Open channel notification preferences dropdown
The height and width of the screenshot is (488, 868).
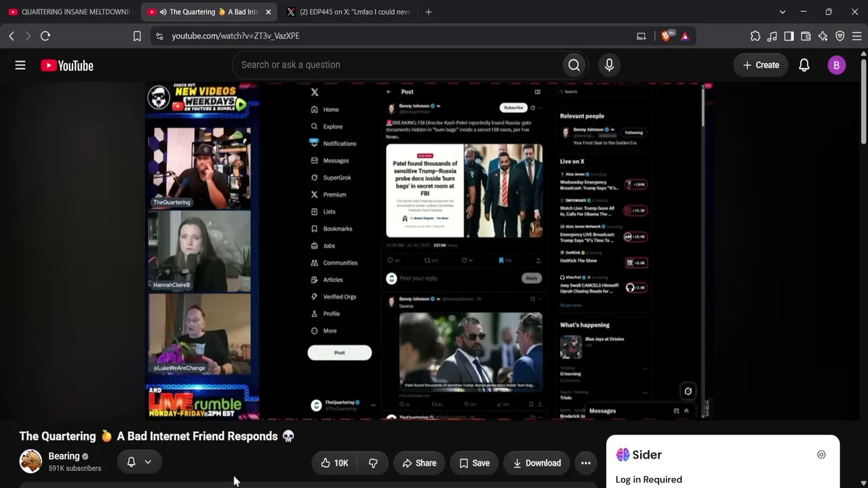139,462
